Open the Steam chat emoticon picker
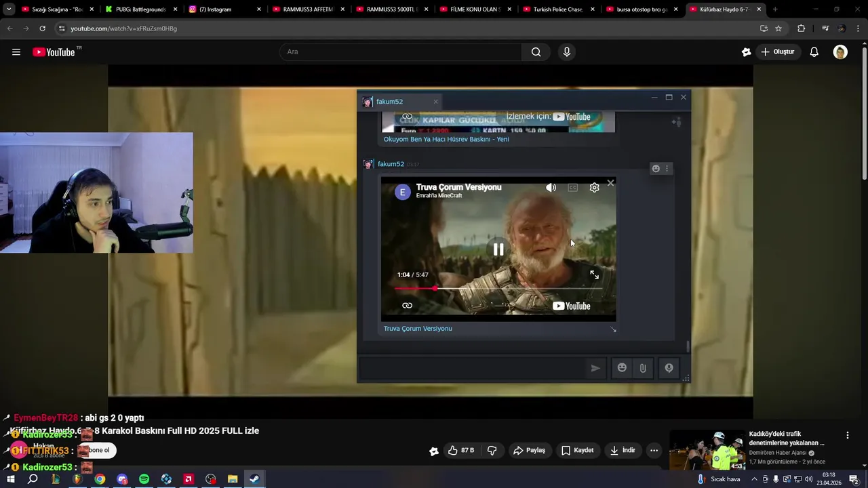The width and height of the screenshot is (868, 488). (x=622, y=368)
